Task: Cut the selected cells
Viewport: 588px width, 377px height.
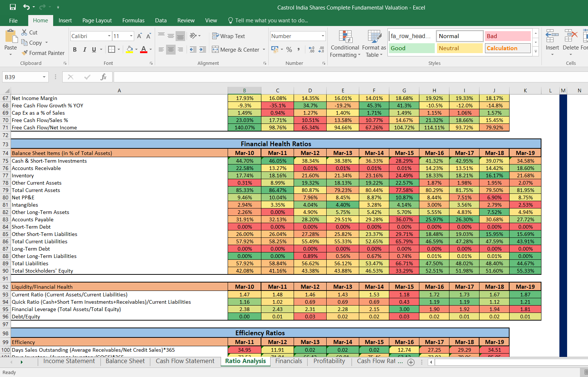Action: 29,32
